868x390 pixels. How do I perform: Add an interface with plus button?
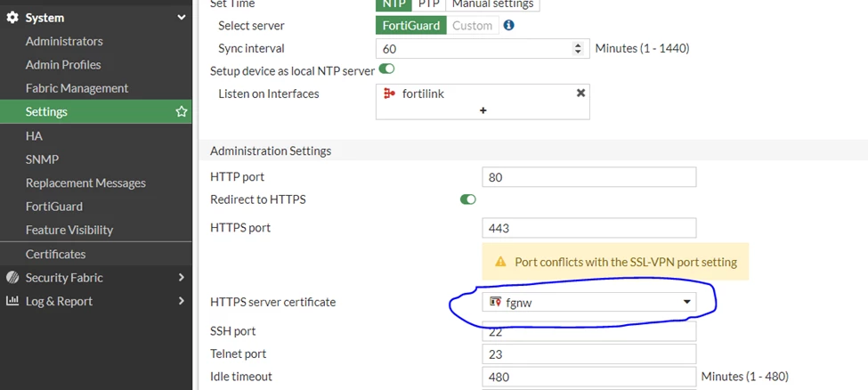click(x=483, y=110)
